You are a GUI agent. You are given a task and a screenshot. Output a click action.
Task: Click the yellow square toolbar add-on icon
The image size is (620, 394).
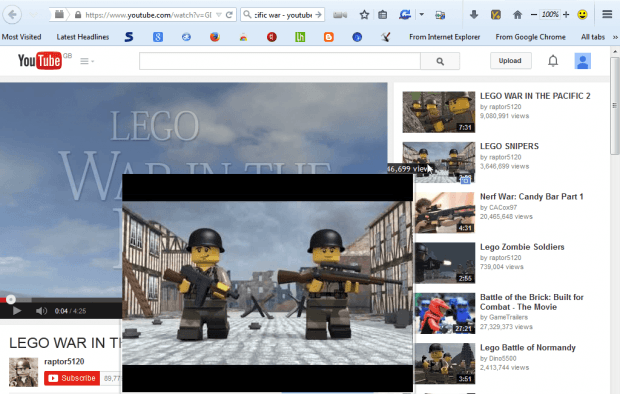coord(495,15)
